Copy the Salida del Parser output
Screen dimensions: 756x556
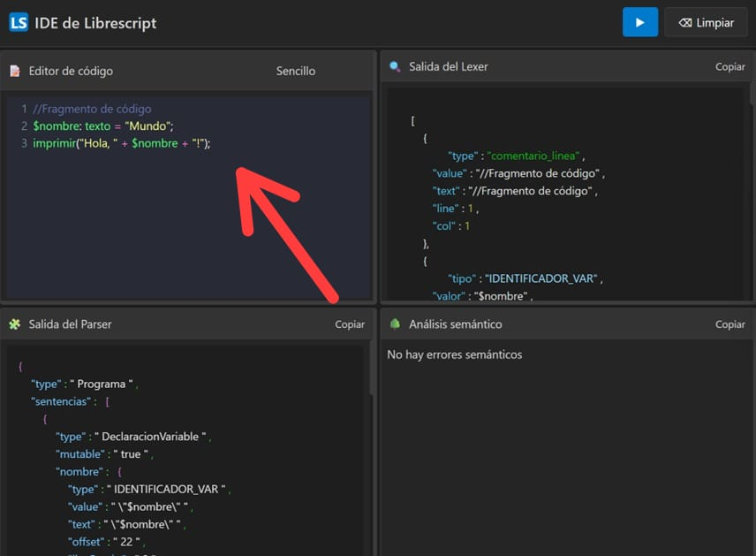(350, 324)
